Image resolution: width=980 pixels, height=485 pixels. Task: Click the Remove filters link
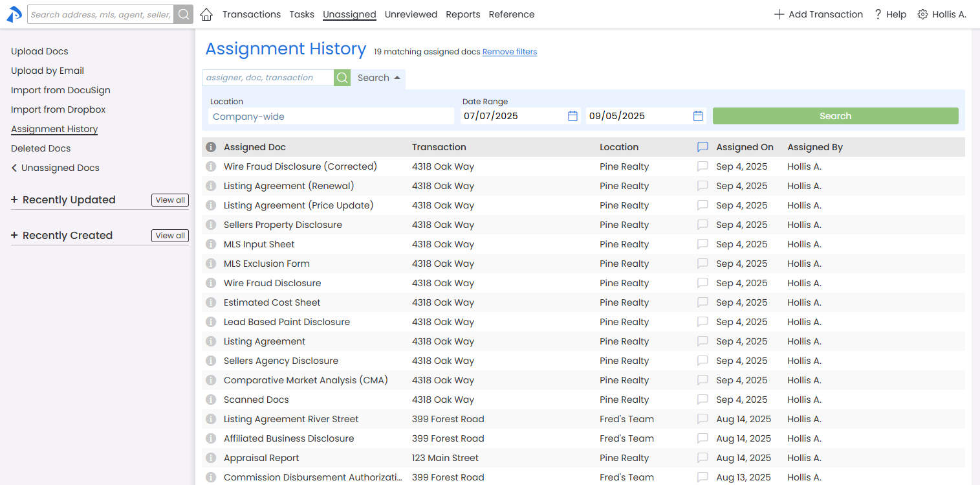point(509,52)
